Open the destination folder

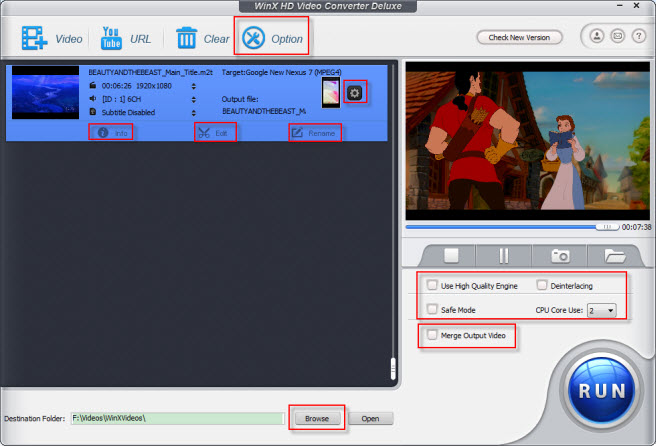(x=370, y=418)
